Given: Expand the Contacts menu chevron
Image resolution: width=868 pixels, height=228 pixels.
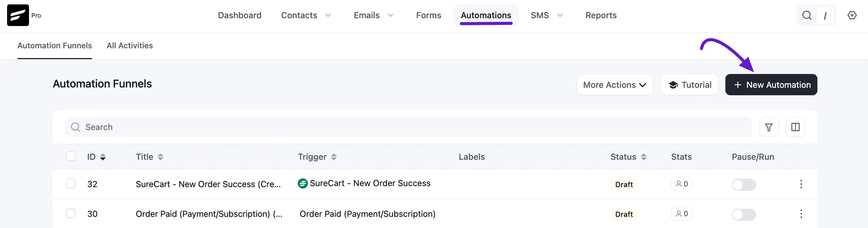Looking at the screenshot, I should coord(328,16).
